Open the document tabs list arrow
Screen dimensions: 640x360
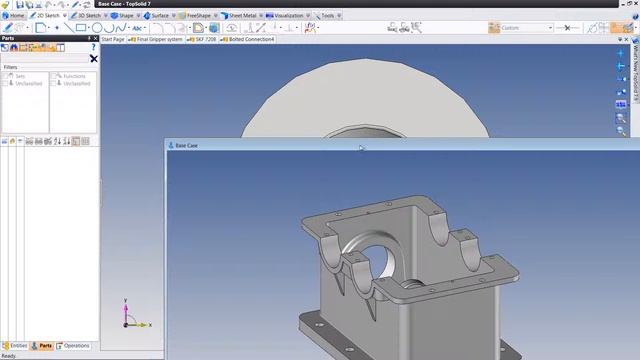pos(620,39)
